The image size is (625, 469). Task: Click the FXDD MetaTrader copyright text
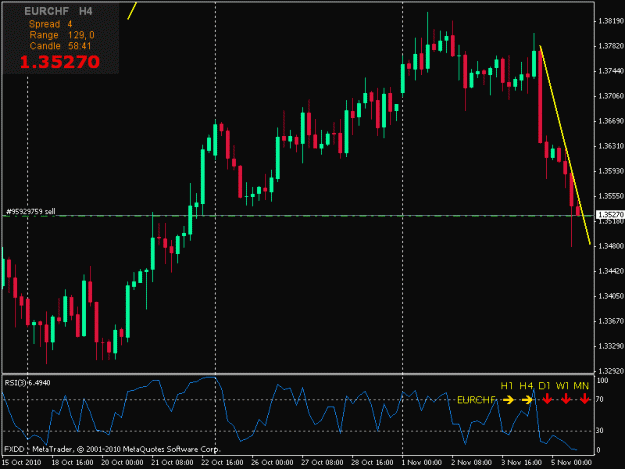coord(112,449)
